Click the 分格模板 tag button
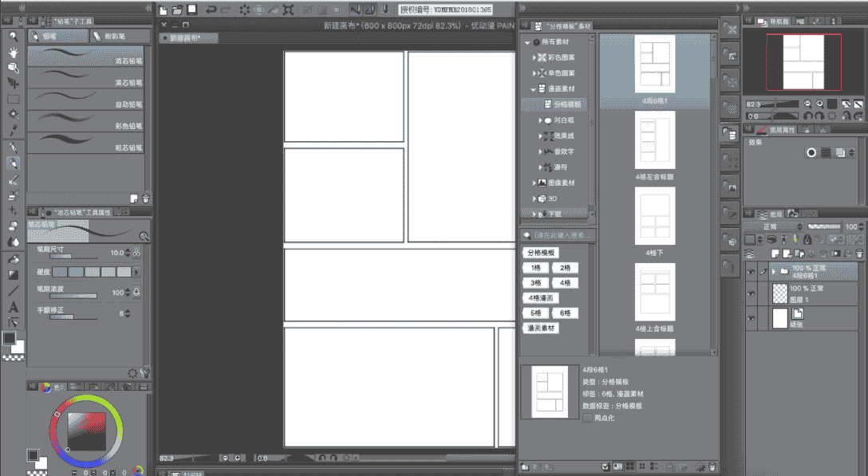 [541, 253]
